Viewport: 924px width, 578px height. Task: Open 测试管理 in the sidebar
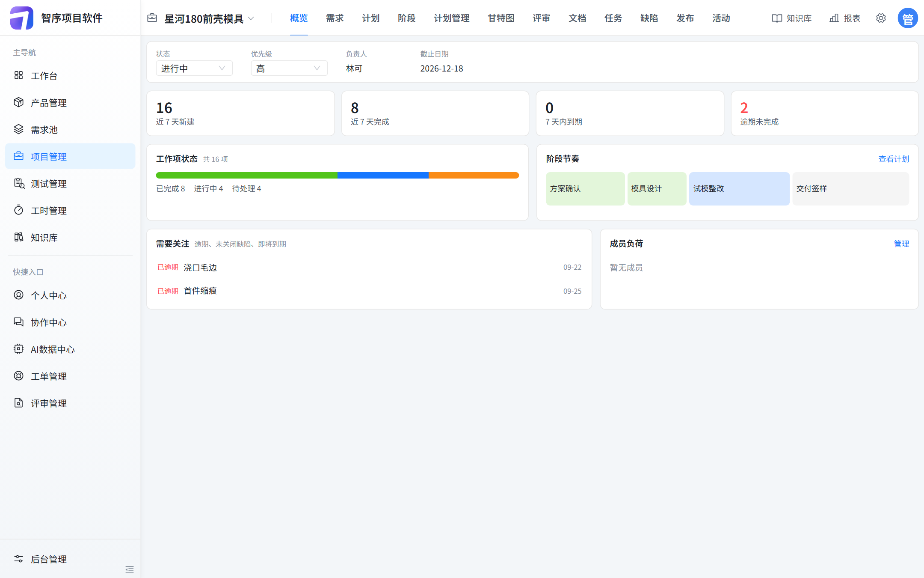pyautogui.click(x=70, y=184)
